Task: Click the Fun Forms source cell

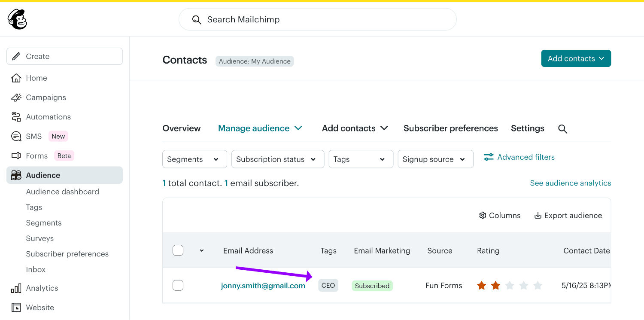Action: point(444,286)
